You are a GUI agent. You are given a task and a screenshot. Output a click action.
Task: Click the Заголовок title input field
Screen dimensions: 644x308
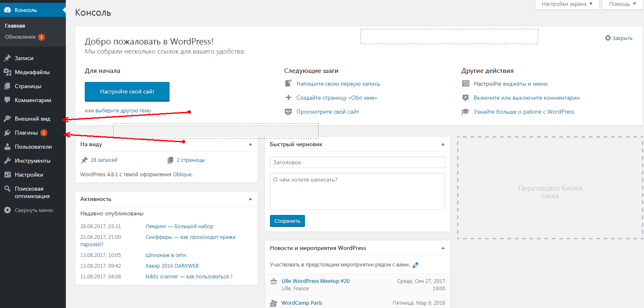358,162
